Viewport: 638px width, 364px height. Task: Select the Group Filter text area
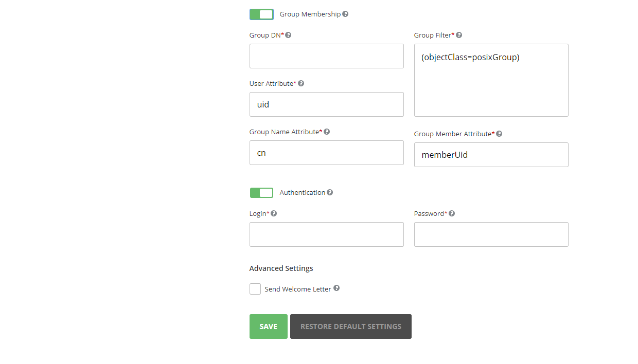[491, 80]
